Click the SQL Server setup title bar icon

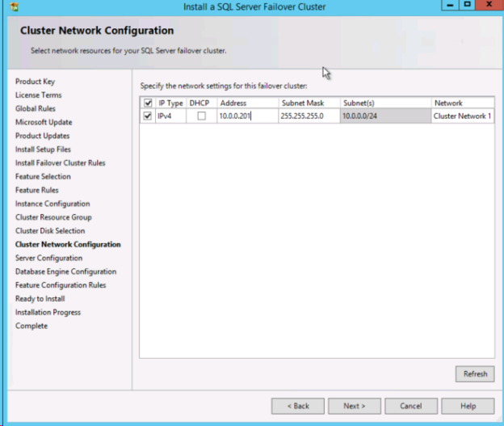tap(15, 6)
